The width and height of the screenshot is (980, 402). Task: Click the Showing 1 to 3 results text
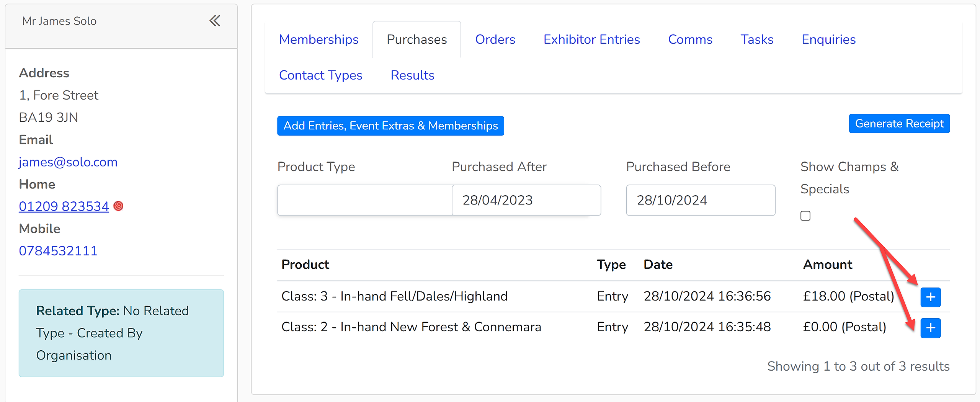coord(858,366)
